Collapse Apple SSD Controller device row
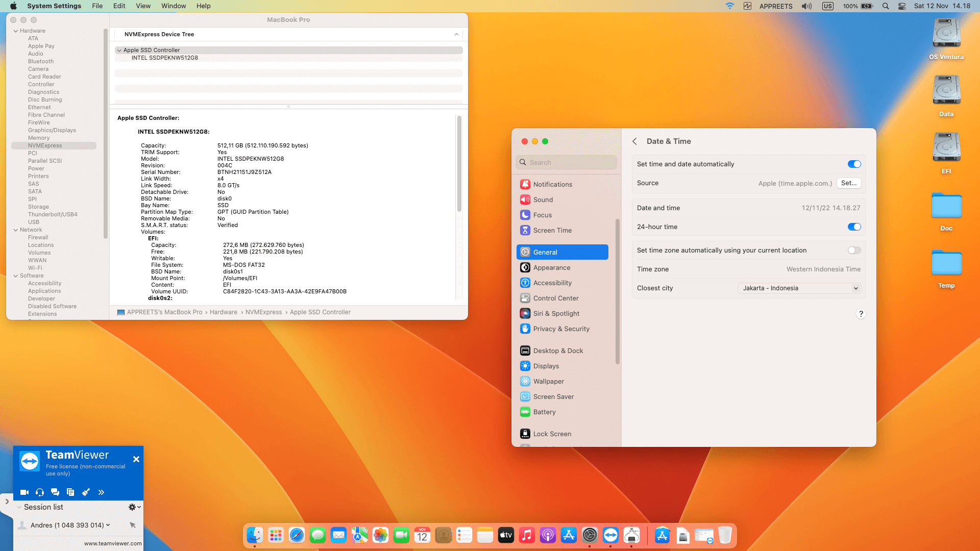Viewport: 980px width, 551px height. tap(119, 50)
